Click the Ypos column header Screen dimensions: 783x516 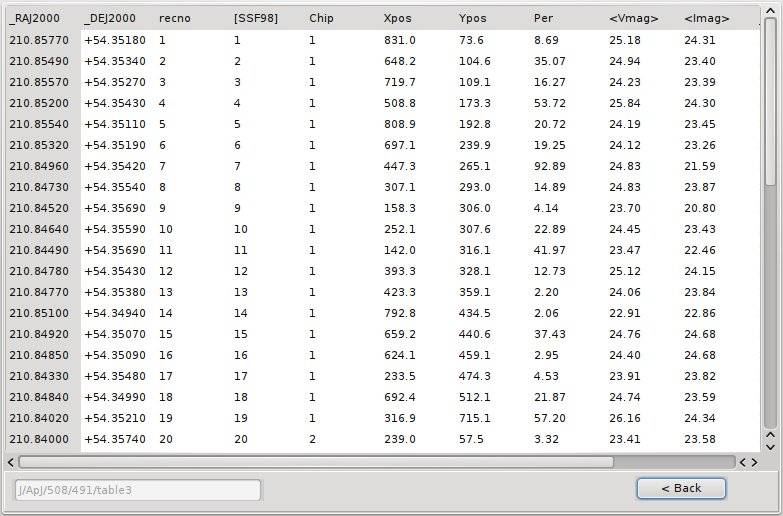click(x=472, y=18)
